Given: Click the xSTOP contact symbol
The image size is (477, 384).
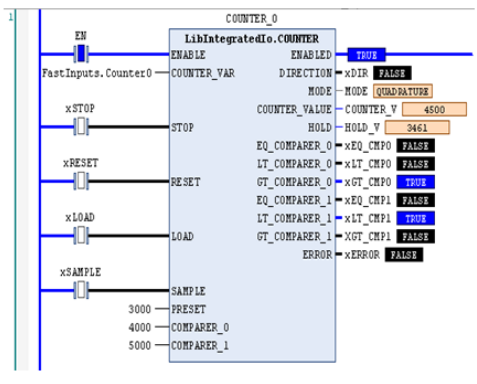Looking at the screenshot, I should click(x=81, y=127).
